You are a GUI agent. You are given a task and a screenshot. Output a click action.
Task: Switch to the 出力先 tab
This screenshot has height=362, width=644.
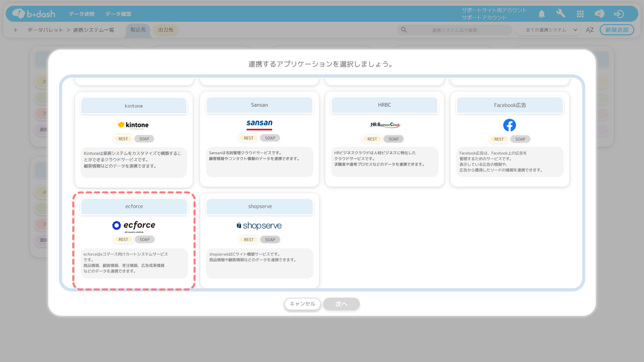point(166,30)
